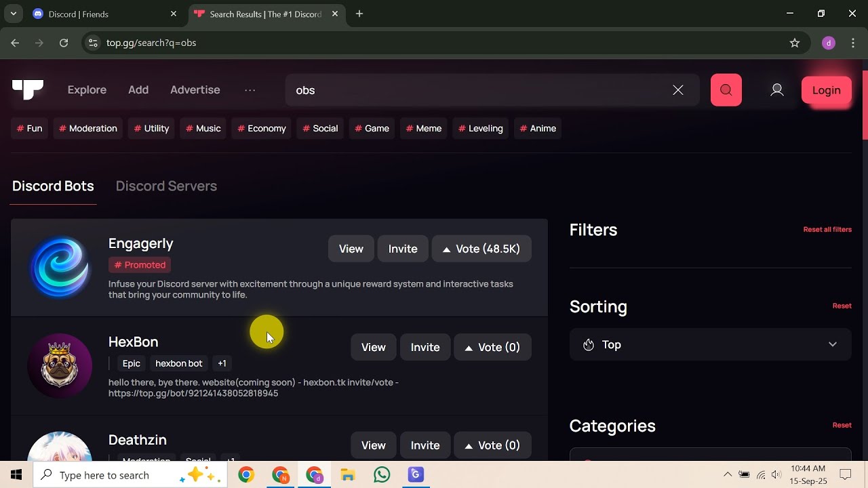This screenshot has width=868, height=488.
Task: Invite the Deathzin bot
Action: pyautogui.click(x=425, y=445)
